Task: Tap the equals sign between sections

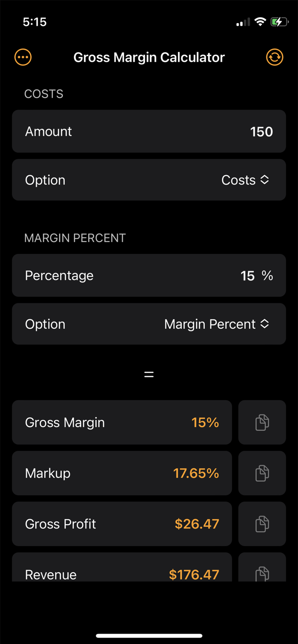Action: [x=149, y=374]
